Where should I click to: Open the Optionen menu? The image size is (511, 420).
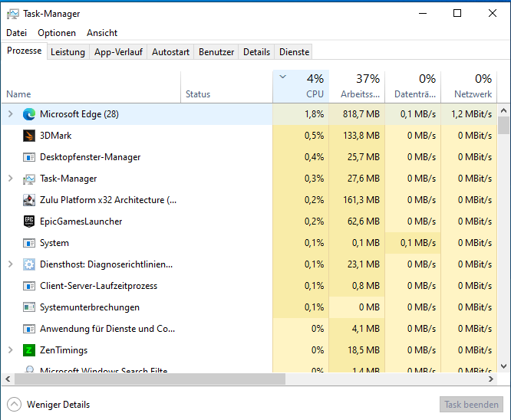point(57,33)
